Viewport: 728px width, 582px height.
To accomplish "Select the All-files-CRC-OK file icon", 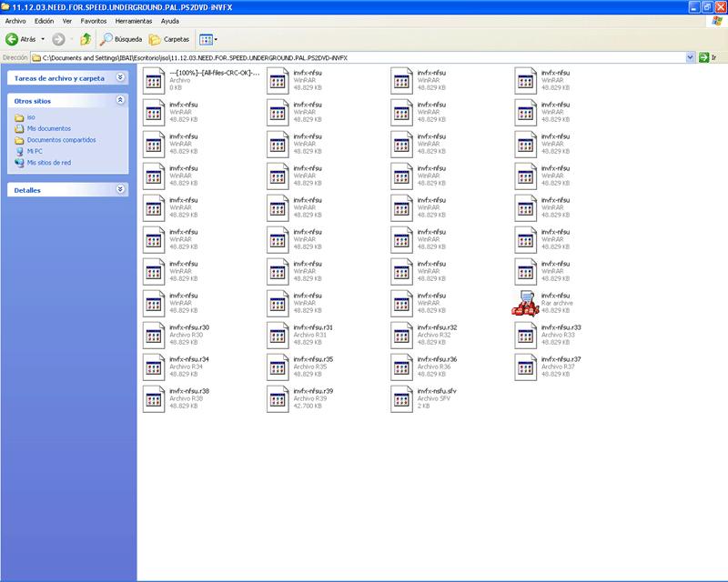I will pos(154,81).
